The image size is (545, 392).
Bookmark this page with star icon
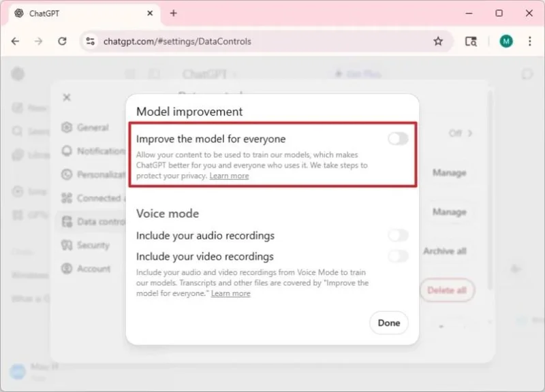pos(438,42)
